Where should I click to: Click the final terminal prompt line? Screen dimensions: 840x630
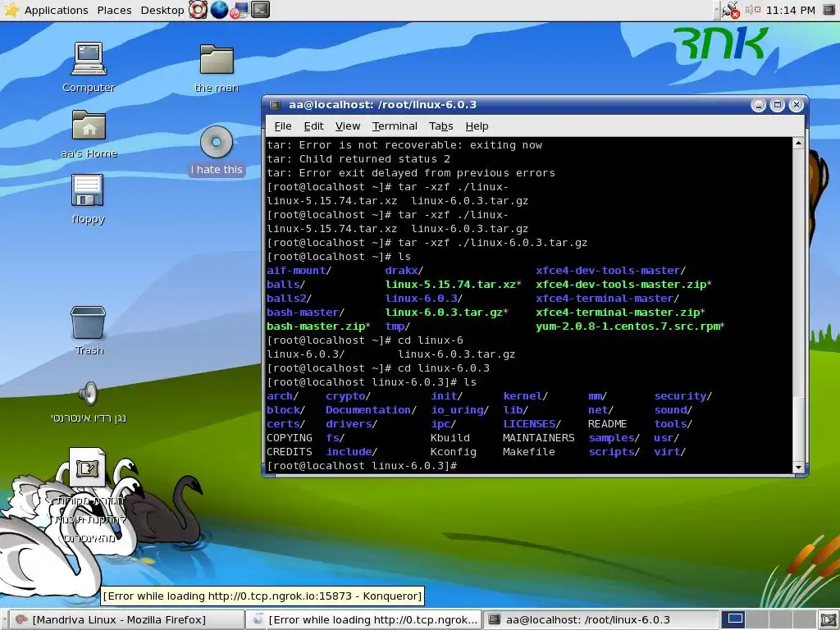coord(362,466)
